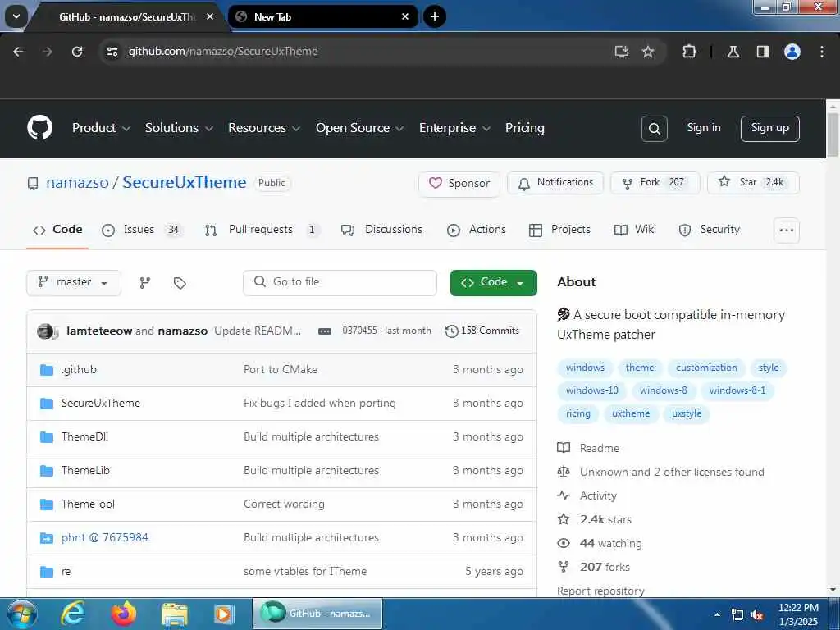Click the address bar URL
The image size is (840, 630).
click(x=223, y=52)
